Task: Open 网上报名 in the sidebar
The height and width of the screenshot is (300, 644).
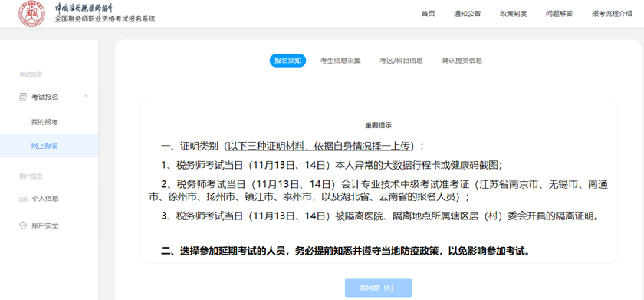Action: click(49, 146)
